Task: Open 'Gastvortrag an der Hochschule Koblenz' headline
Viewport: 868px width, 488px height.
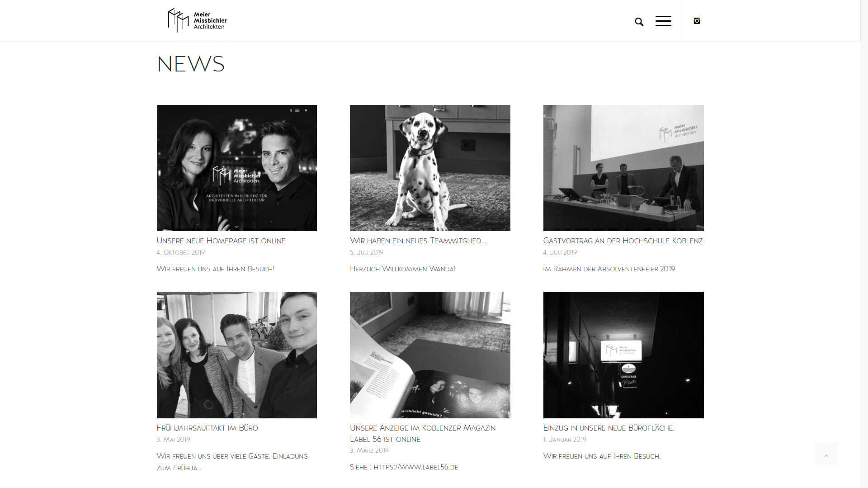Action: 623,241
